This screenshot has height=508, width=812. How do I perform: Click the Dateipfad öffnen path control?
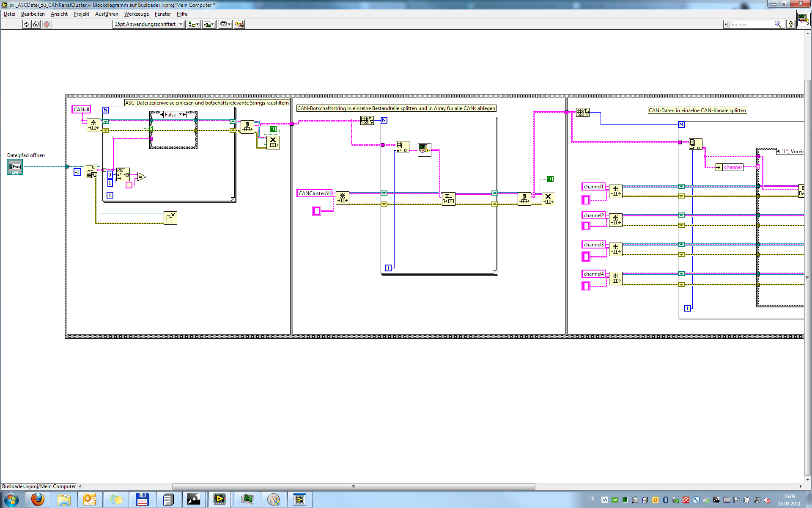[15, 167]
